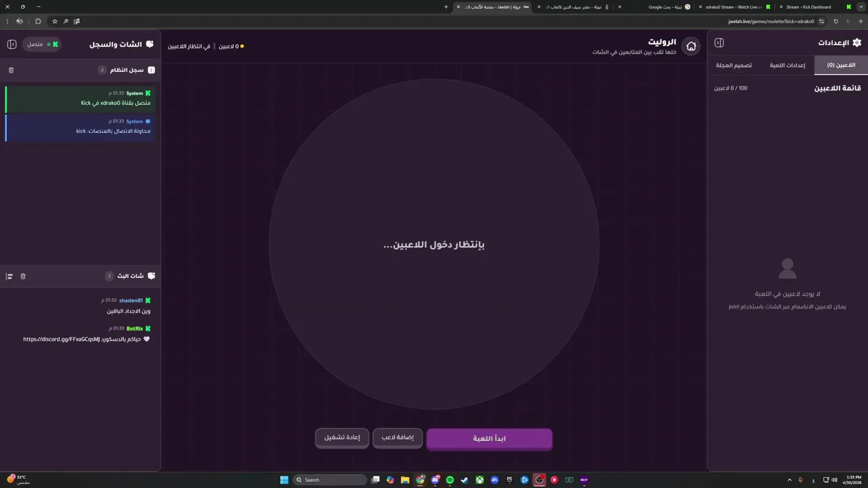Screen dimensions: 868x488
Task: Open the wheel design tab (تصميم العجلة)
Action: 734,65
